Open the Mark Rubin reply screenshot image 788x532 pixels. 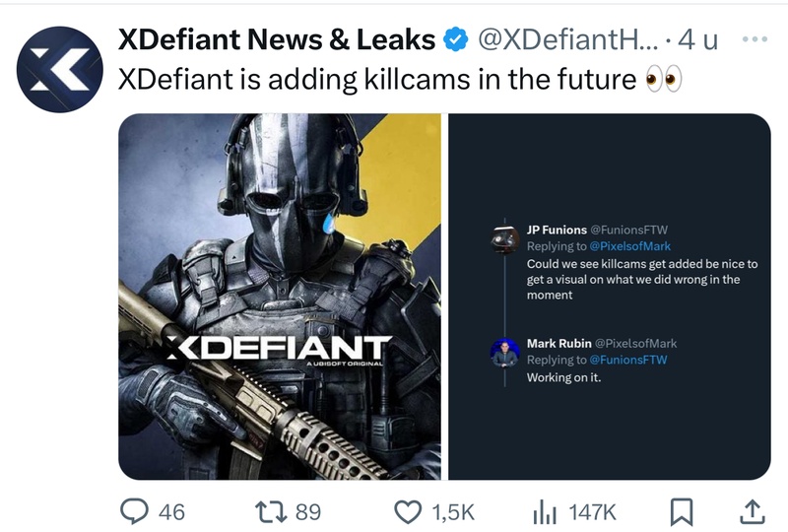(x=610, y=296)
